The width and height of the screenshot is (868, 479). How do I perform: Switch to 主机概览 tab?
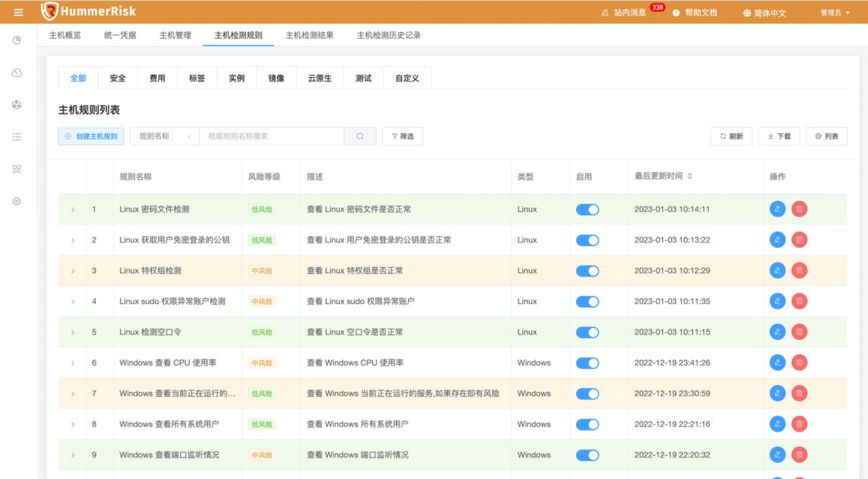[x=65, y=35]
